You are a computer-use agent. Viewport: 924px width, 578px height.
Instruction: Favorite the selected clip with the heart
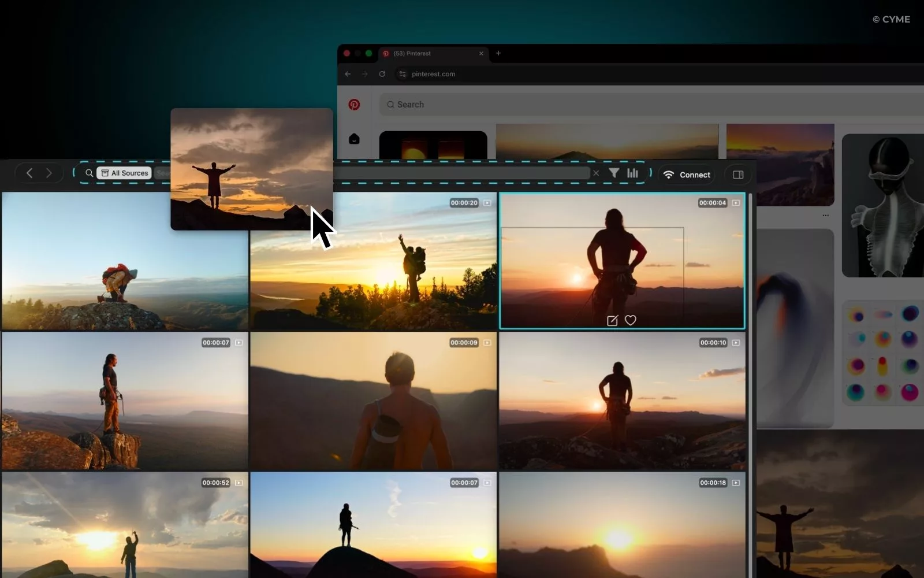pyautogui.click(x=631, y=320)
